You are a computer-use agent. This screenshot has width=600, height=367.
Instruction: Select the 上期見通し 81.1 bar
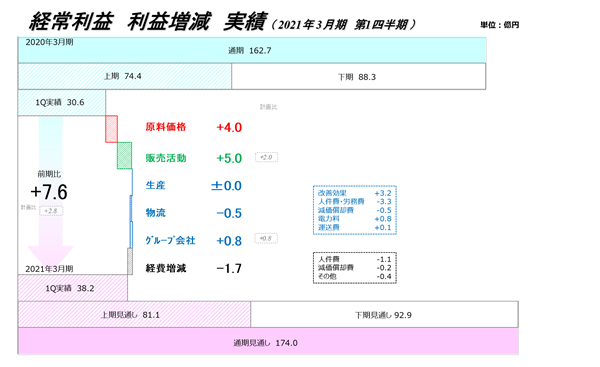pos(134,315)
